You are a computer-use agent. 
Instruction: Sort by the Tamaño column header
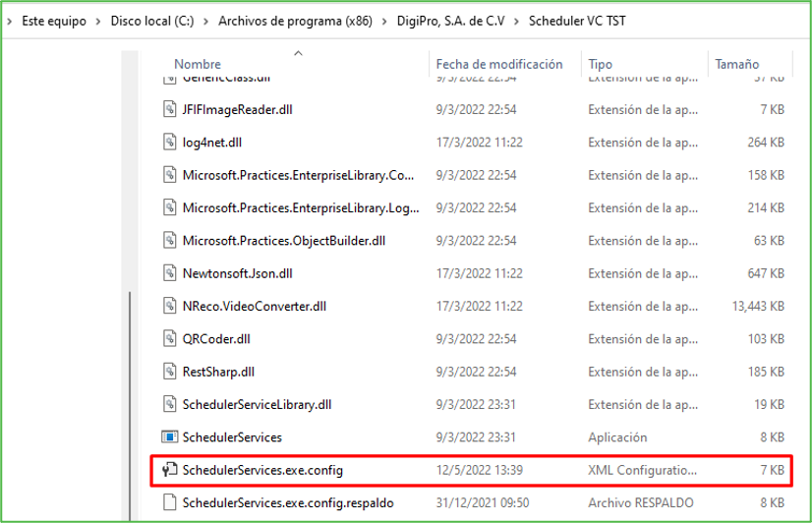(736, 64)
